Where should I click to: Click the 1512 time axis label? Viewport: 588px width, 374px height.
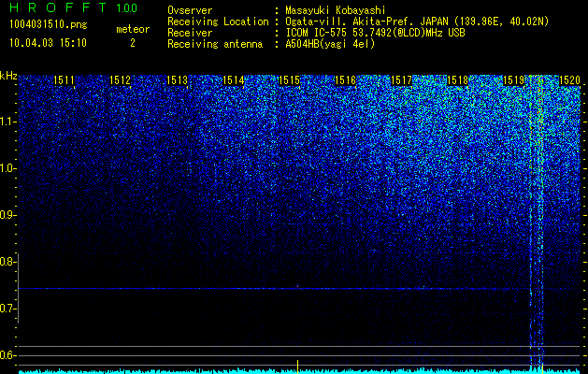[120, 80]
